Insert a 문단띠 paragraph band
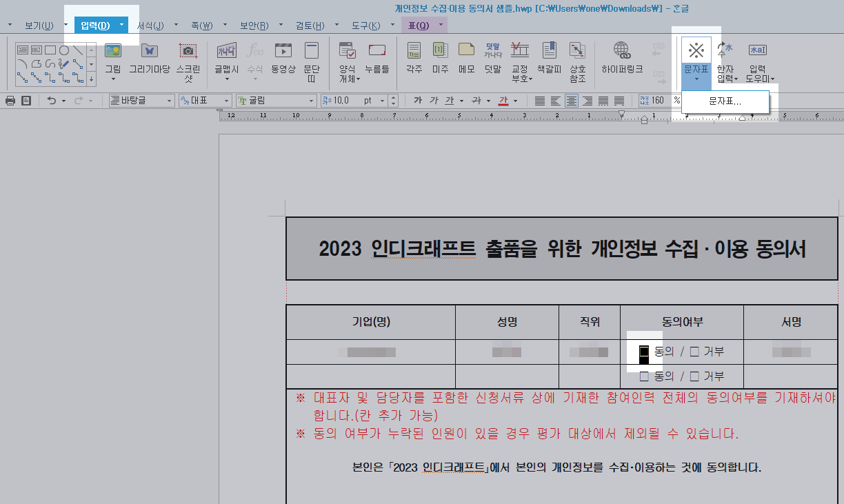The height and width of the screenshot is (504, 844). (x=312, y=62)
